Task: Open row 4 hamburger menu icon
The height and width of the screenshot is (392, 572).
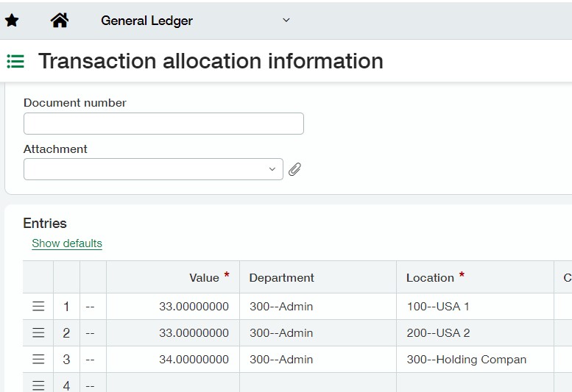Action: 38,385
